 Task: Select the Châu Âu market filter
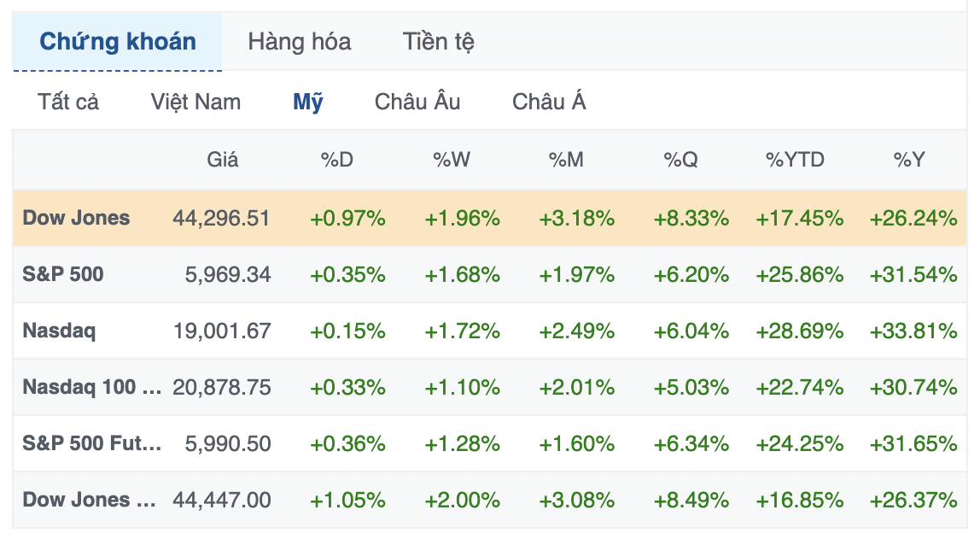pos(417,102)
